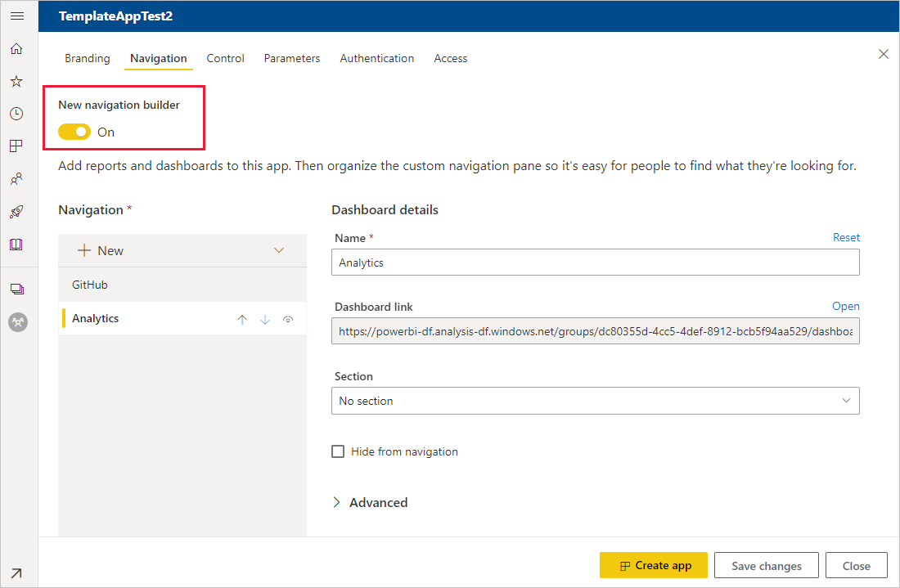Expand the New item dropdown chevron
900x588 pixels.
click(279, 250)
